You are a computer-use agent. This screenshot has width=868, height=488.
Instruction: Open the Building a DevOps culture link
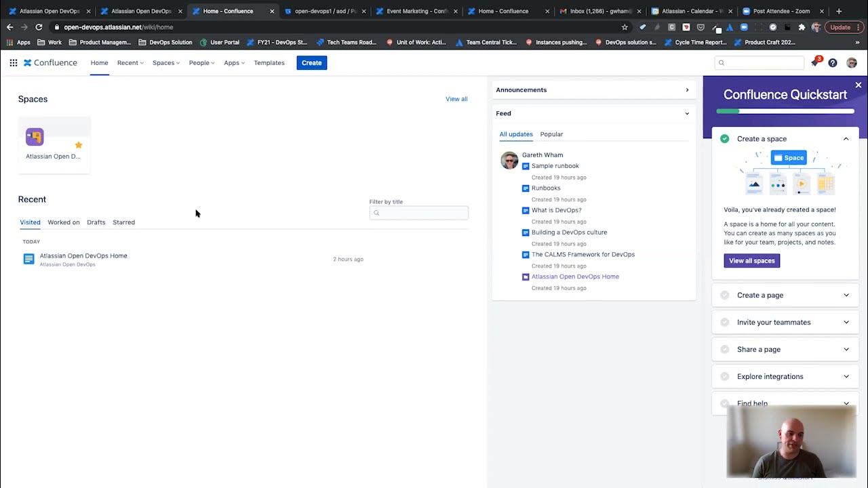coord(569,232)
